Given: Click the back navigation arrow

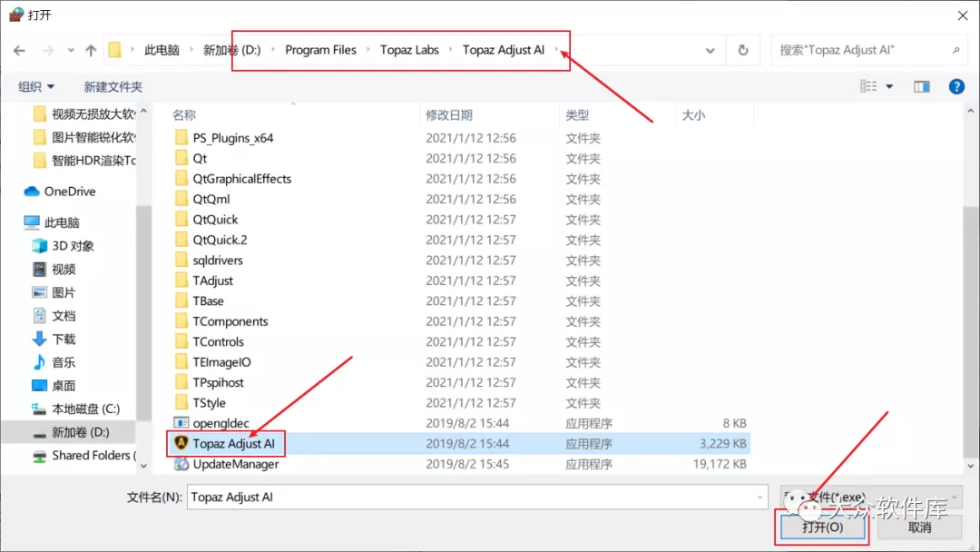Looking at the screenshot, I should tap(20, 51).
